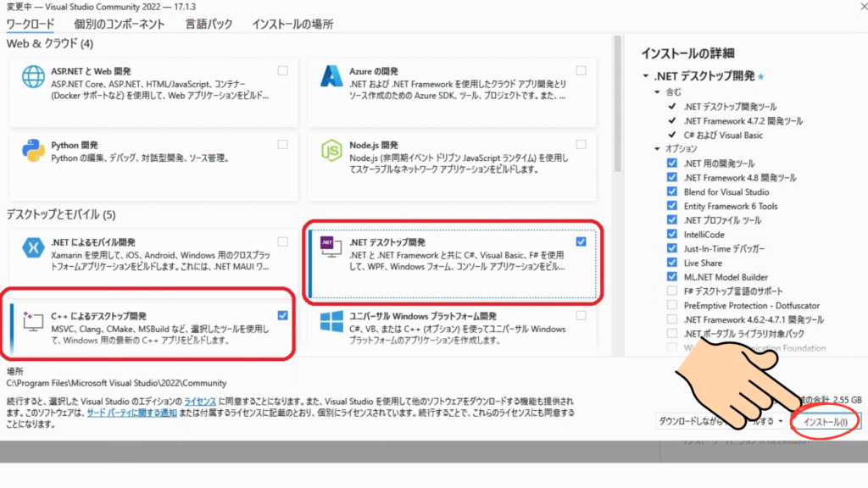The image size is (868, 488).
Task: Uncheck Just-In-Time デバッガー option
Action: [x=672, y=248]
